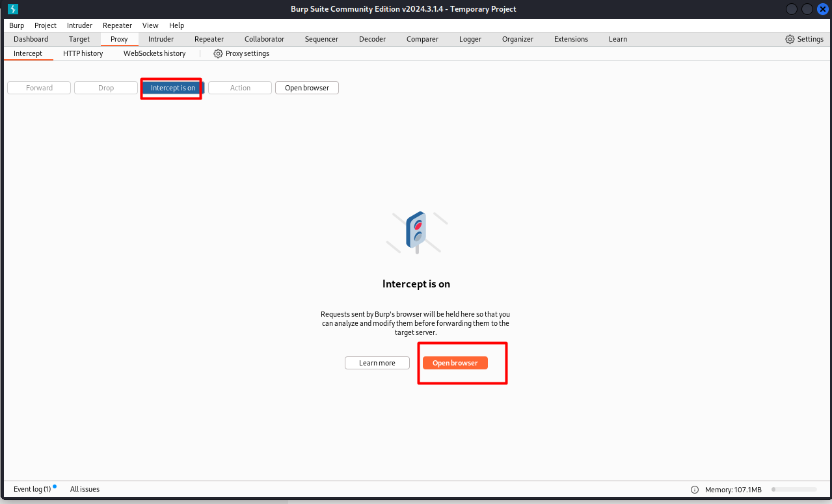
Task: Switch to the Intruder tab
Action: [x=161, y=39]
